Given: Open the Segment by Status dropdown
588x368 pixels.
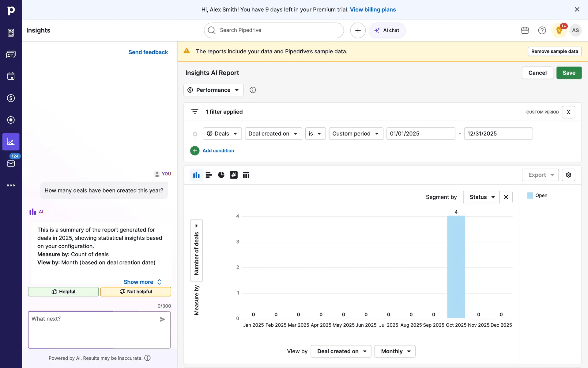Looking at the screenshot, I should pyautogui.click(x=481, y=197).
